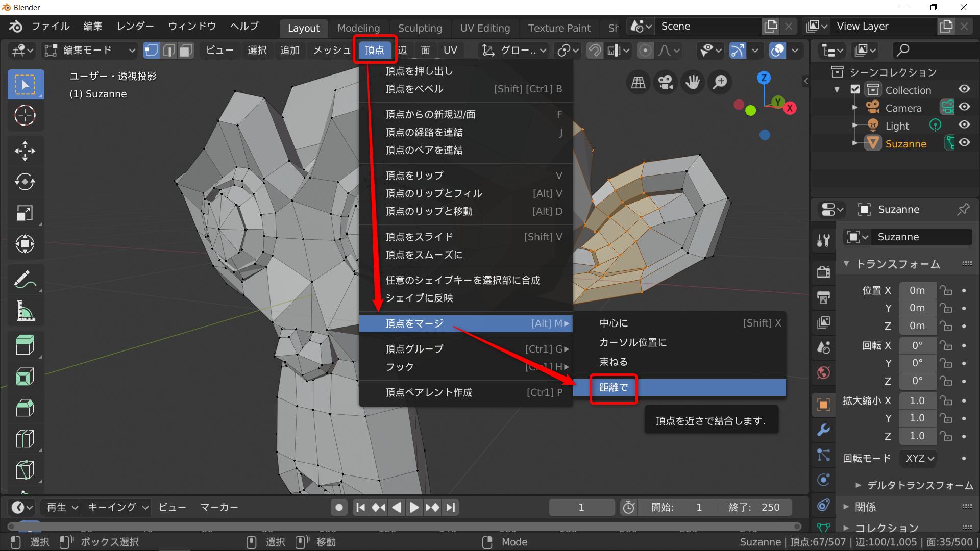Expand the デルタトランスフォーム panel
The image size is (980, 551).
[914, 485]
